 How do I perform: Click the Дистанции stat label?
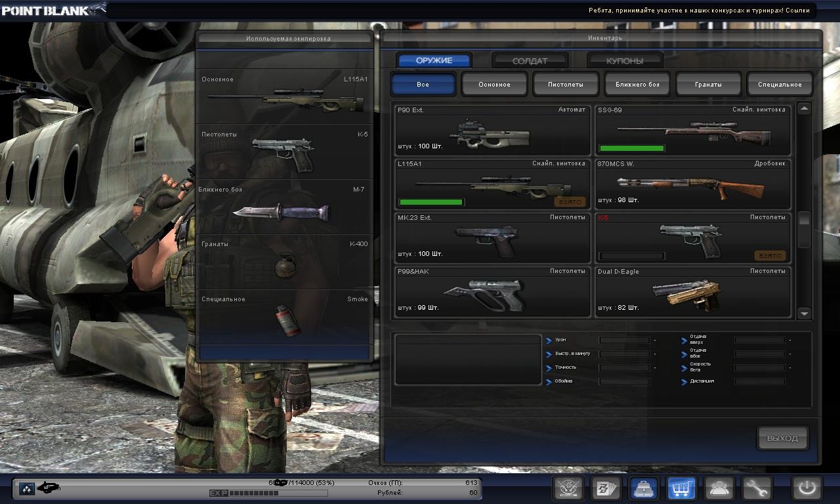click(702, 381)
